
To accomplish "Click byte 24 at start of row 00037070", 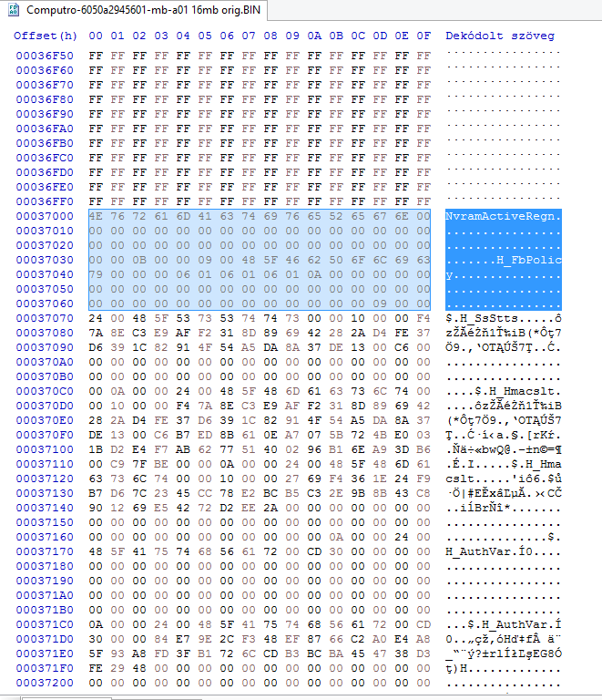I will tap(96, 318).
